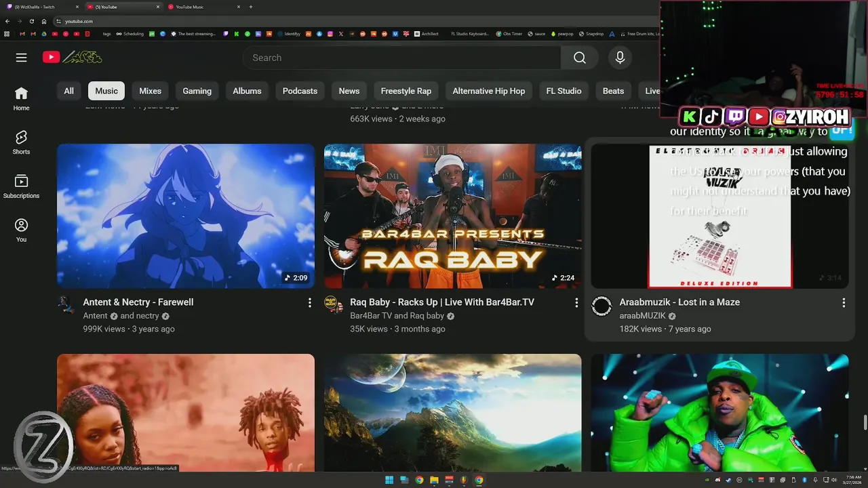The width and height of the screenshot is (868, 488).
Task: Open a new browser tab
Action: click(x=251, y=7)
